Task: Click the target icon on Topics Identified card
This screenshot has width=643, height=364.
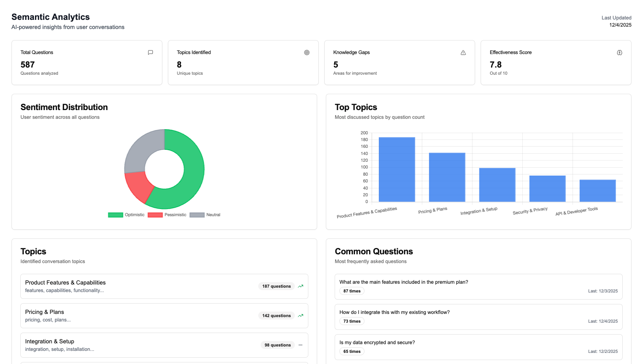Action: pyautogui.click(x=307, y=52)
